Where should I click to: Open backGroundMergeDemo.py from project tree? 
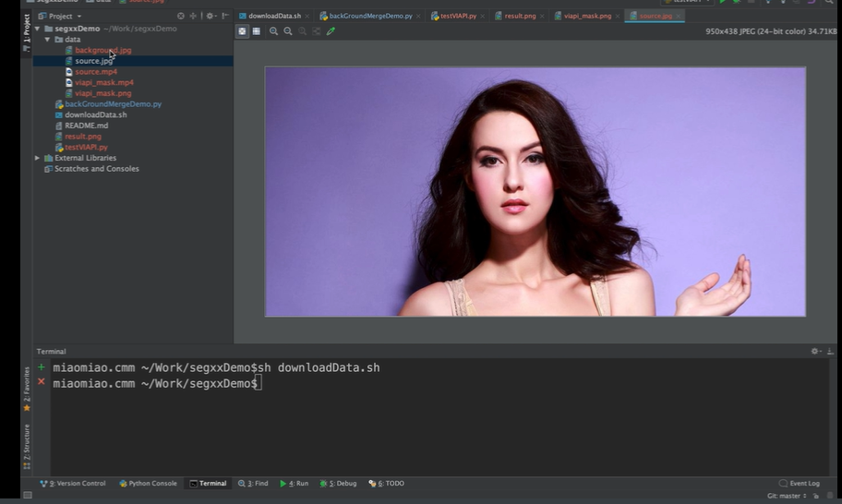click(x=113, y=103)
